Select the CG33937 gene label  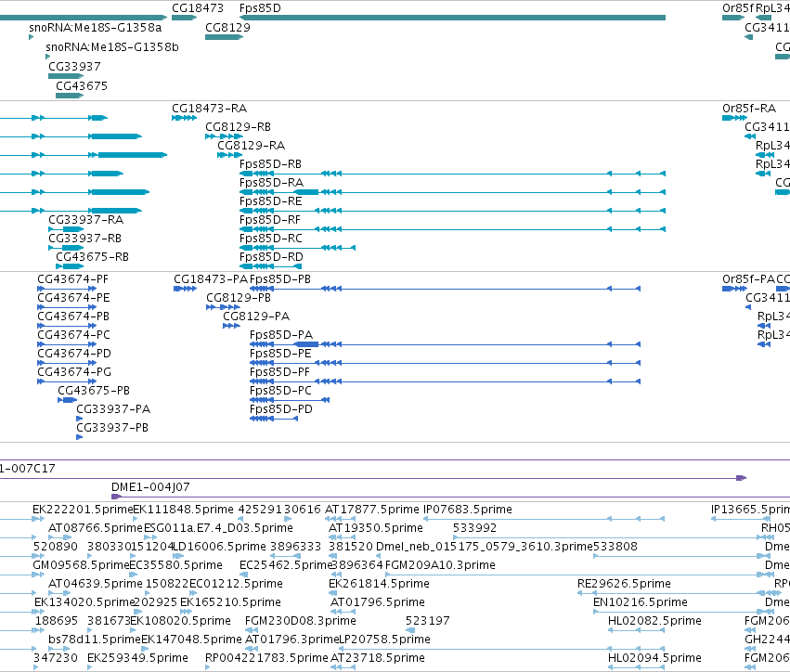point(74,67)
